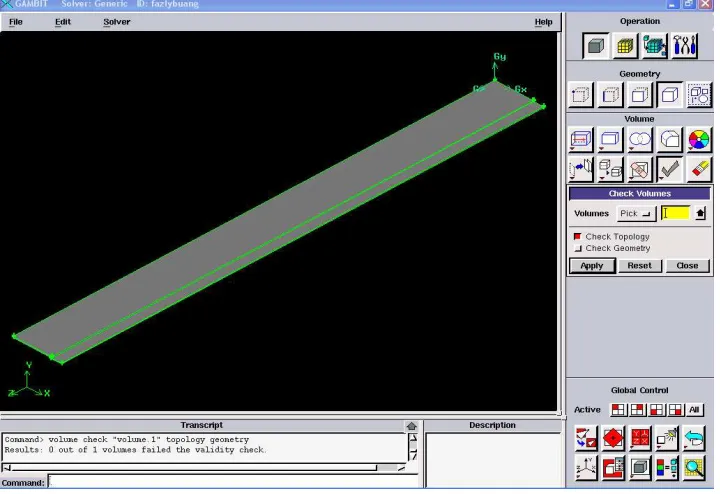Click the Blend Volumes icon
Screen dimensions: 720x494
click(x=669, y=140)
